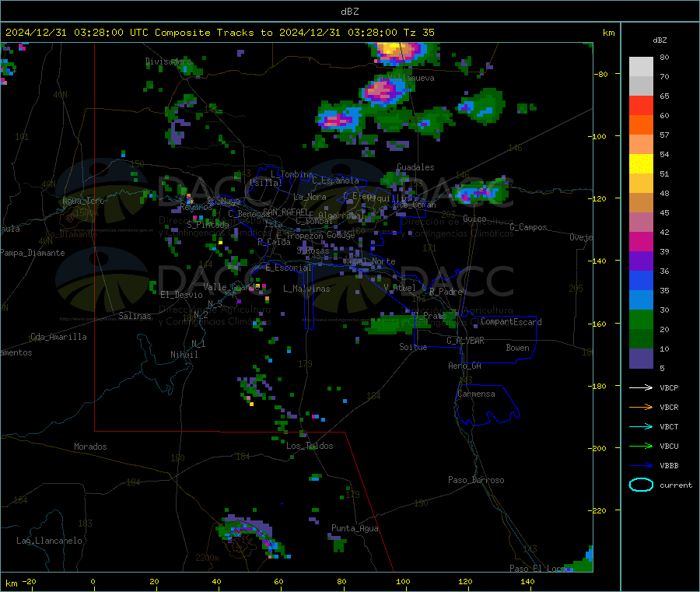Click the El_Desvio place label

181,295
